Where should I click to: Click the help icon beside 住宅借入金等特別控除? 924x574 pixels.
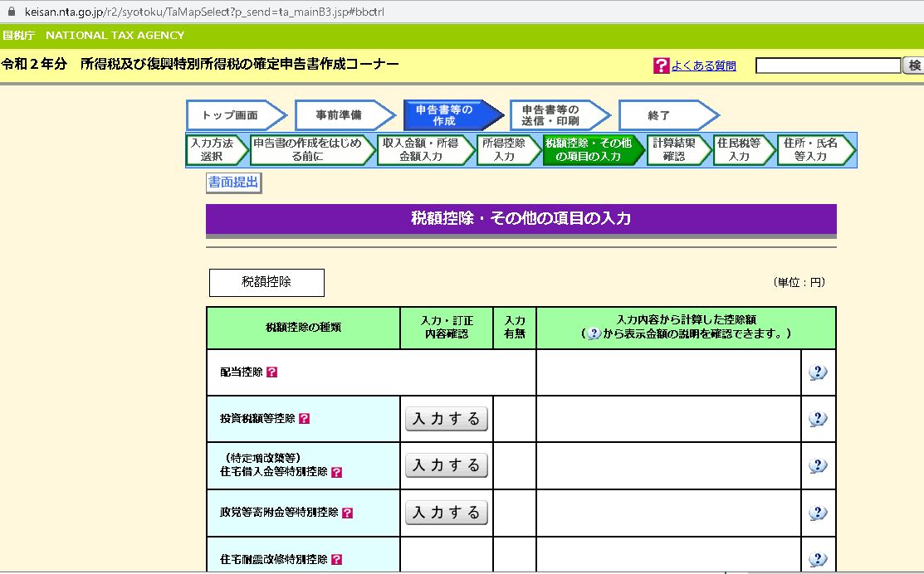pyautogui.click(x=336, y=473)
